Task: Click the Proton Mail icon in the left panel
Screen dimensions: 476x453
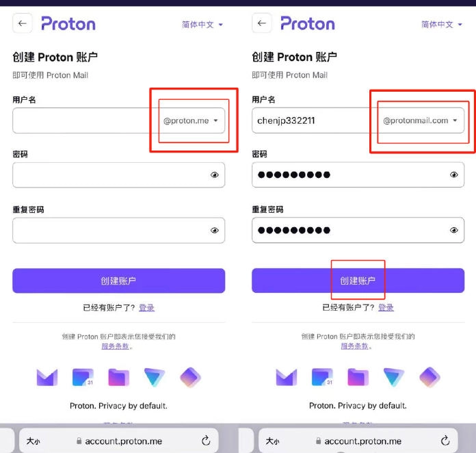Action: click(47, 377)
